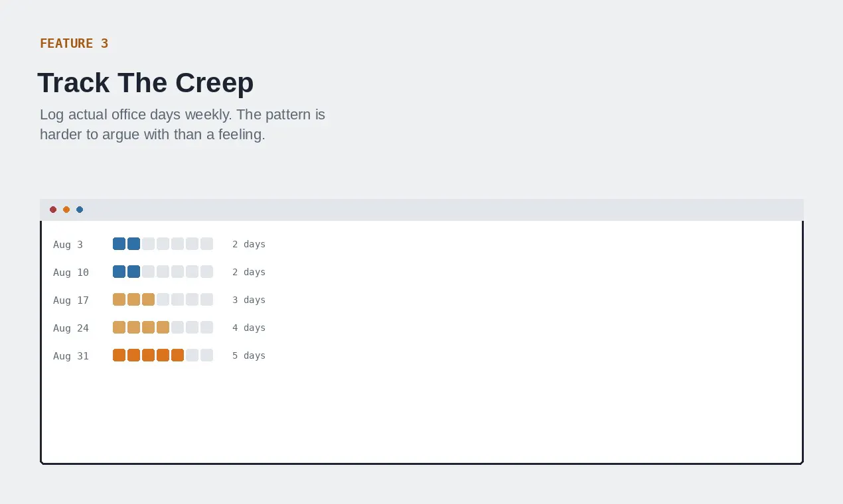
Task: Click the 'Aug 17' date label
Action: [71, 300]
